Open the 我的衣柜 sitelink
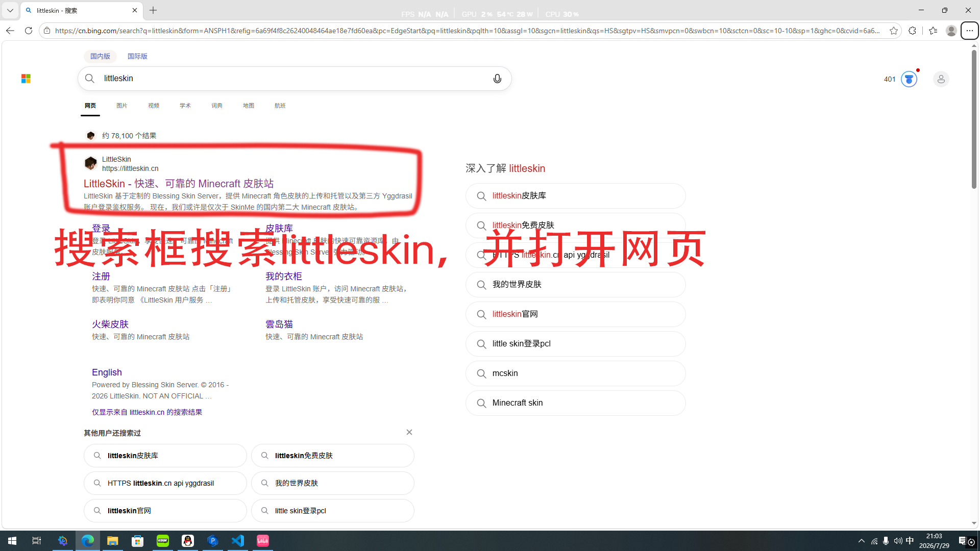This screenshot has width=980, height=551. click(284, 276)
